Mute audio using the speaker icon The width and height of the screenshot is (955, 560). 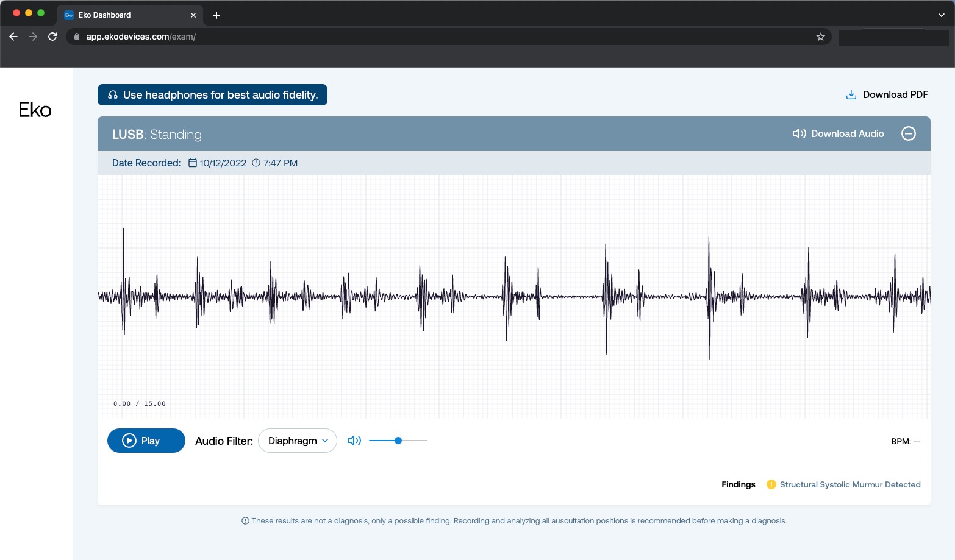[x=354, y=441]
